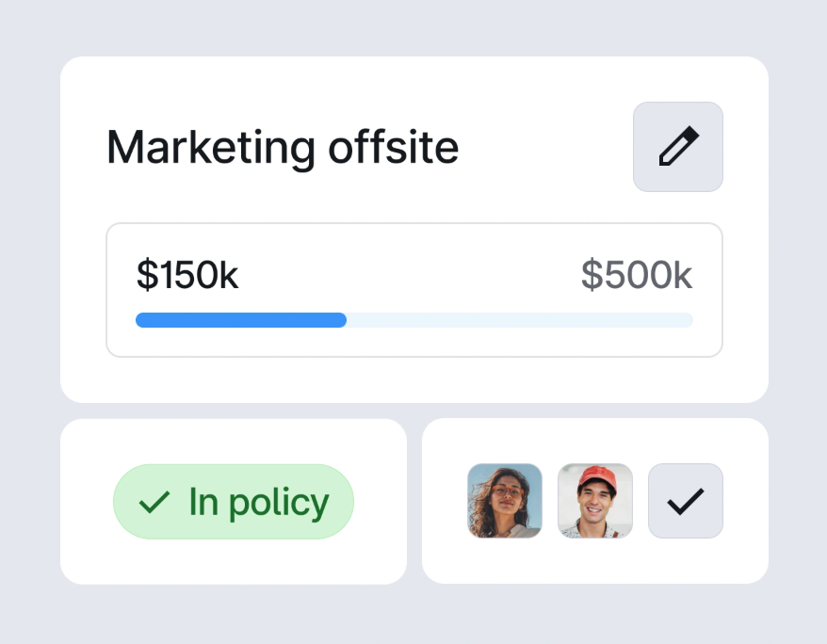827x644 pixels.
Task: Click the word "Marketing" in the heading
Action: click(x=211, y=147)
